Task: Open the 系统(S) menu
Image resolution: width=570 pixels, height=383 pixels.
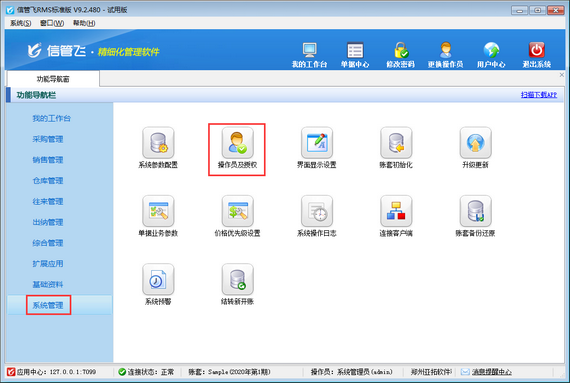Action: coord(20,23)
